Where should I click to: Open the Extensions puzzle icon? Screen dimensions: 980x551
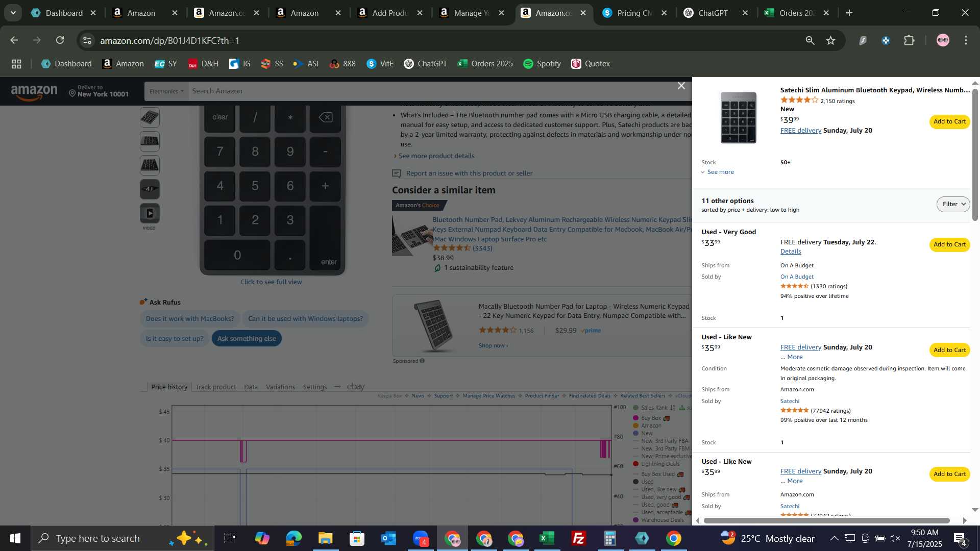coord(909,40)
